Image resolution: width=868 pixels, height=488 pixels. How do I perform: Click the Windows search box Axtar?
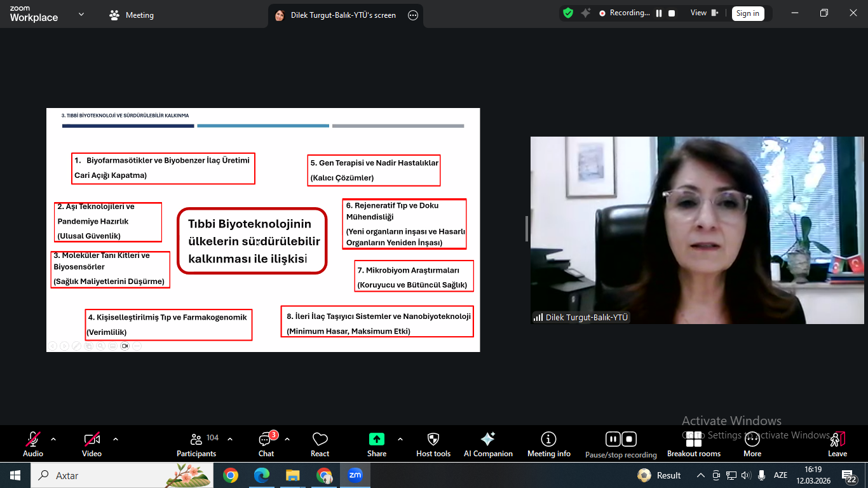tap(95, 475)
